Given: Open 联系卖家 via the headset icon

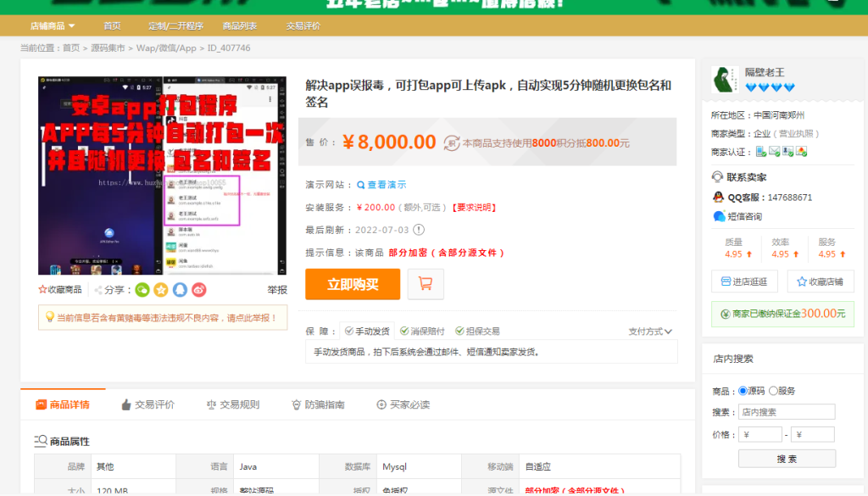Looking at the screenshot, I should click(717, 176).
